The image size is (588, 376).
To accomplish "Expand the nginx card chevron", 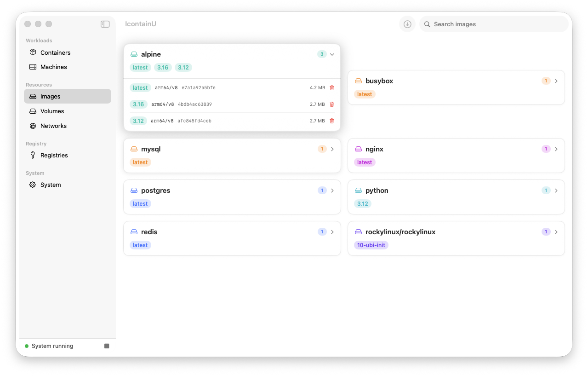I will 556,149.
